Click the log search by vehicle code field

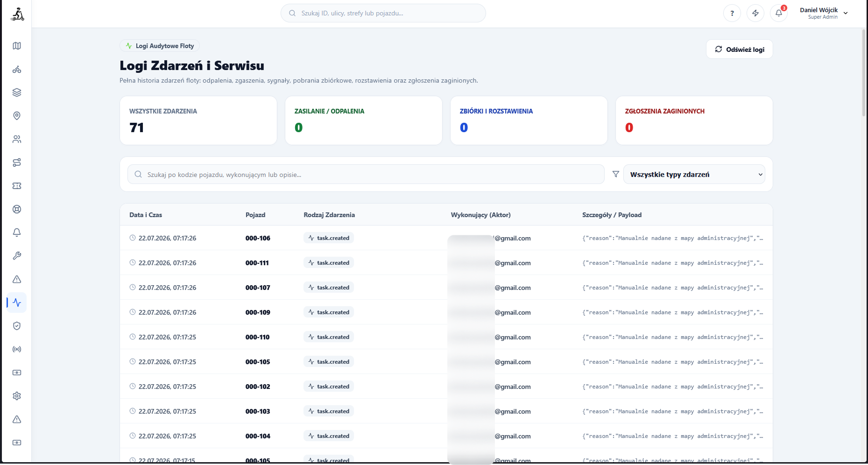[x=366, y=175]
